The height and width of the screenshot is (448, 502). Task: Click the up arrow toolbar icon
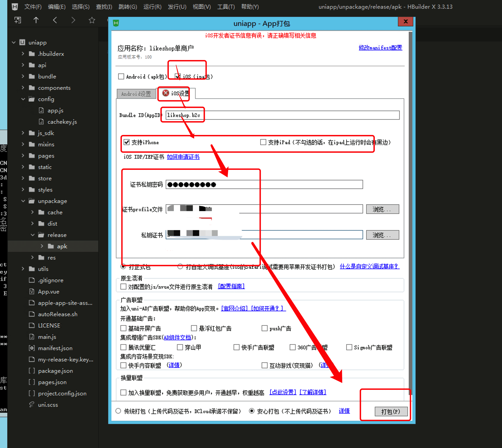click(x=36, y=20)
